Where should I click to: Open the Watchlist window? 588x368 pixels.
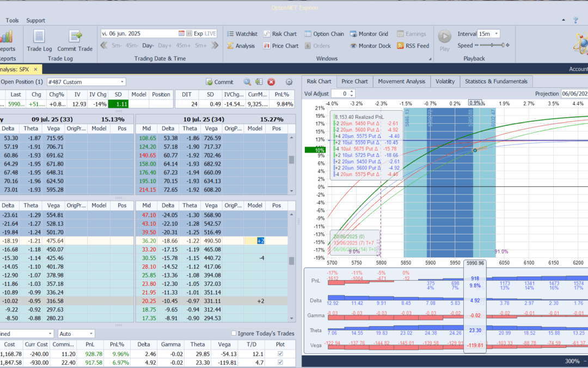tap(242, 34)
